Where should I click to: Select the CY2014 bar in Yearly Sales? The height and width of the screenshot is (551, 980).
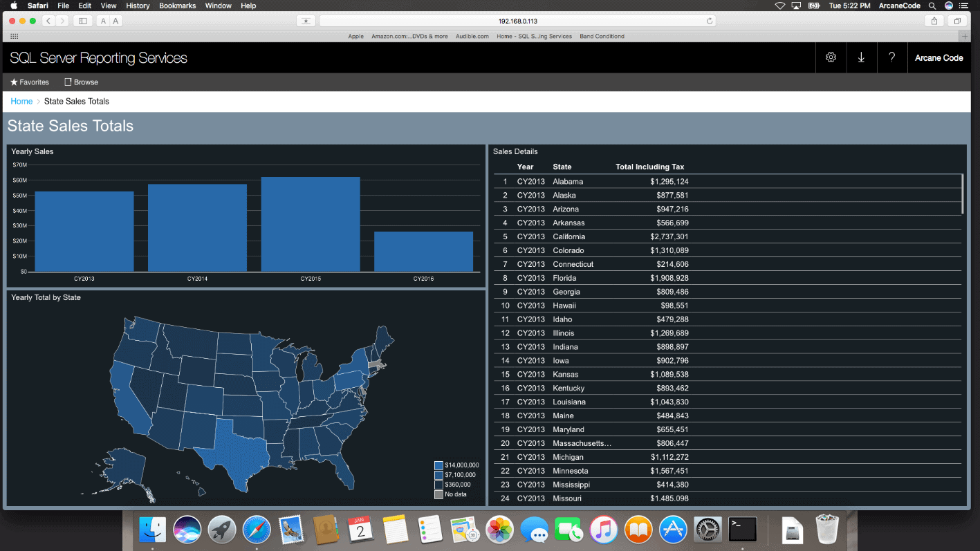coord(197,227)
